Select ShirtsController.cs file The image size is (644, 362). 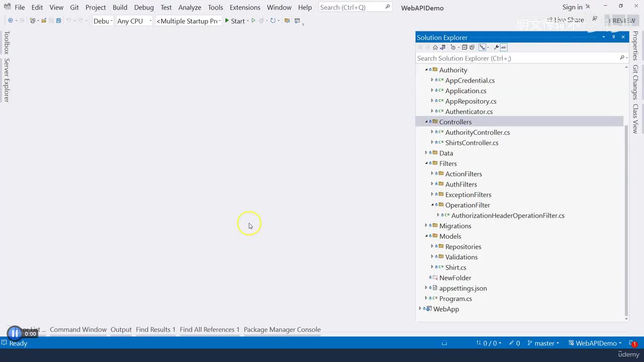click(x=471, y=143)
